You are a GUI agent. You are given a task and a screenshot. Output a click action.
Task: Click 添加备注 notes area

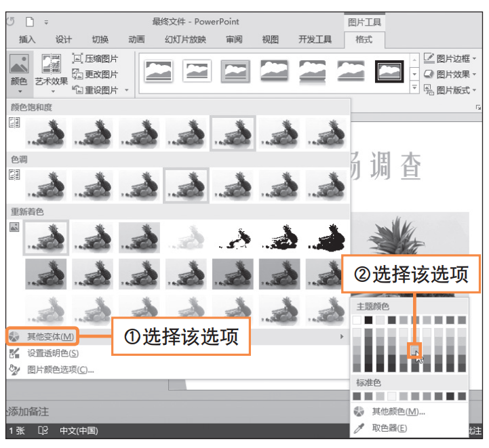pyautogui.click(x=28, y=411)
